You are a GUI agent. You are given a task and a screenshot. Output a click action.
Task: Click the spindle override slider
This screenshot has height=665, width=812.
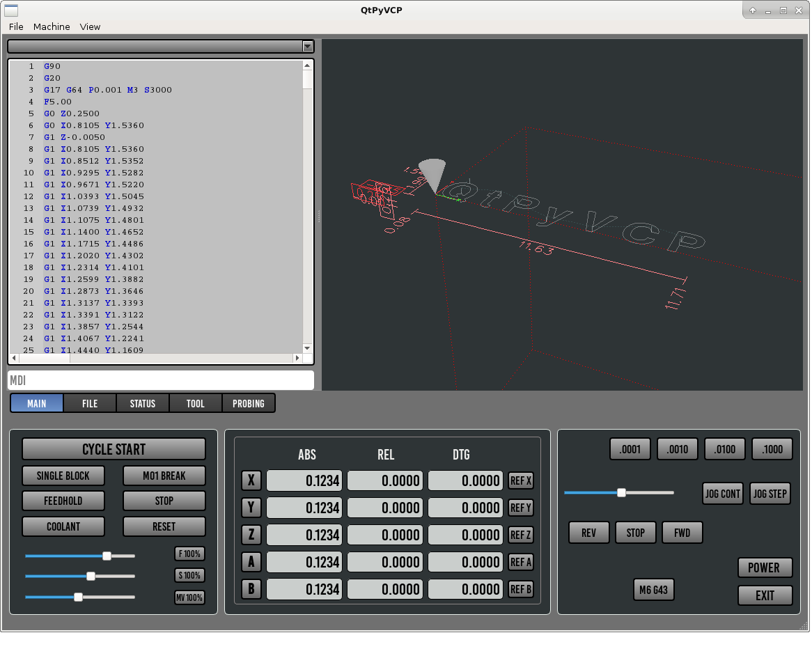click(x=80, y=576)
